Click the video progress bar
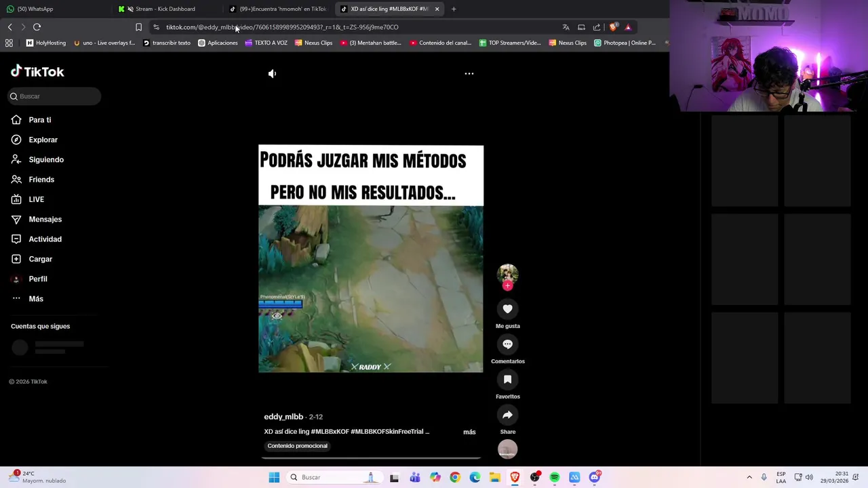 pyautogui.click(x=371, y=458)
